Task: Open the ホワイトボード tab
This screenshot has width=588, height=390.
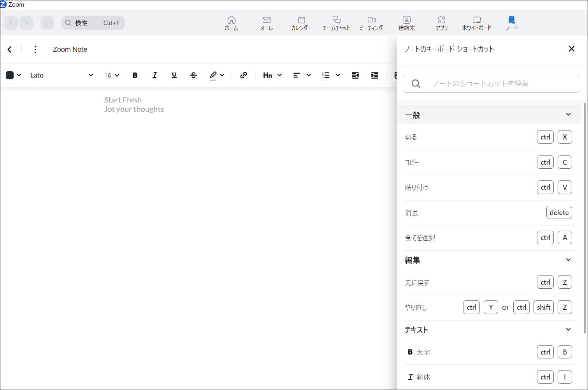Action: [477, 23]
